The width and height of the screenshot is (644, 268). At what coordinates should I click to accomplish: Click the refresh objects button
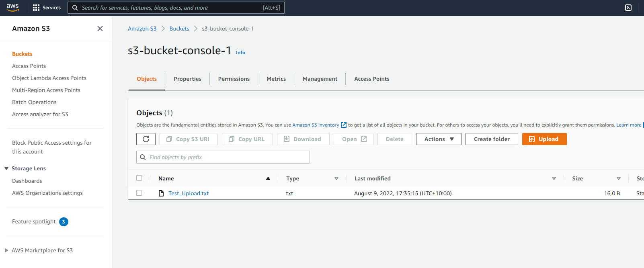point(146,139)
